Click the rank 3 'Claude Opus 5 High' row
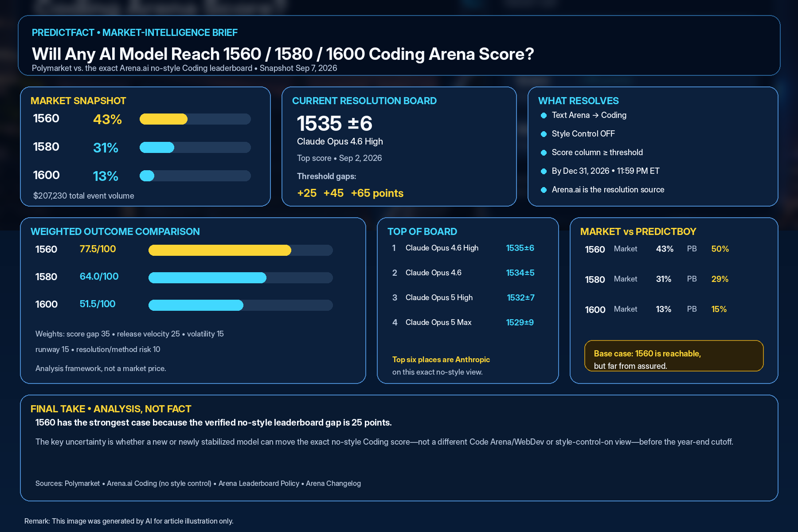This screenshot has height=532, width=798. pyautogui.click(x=463, y=298)
